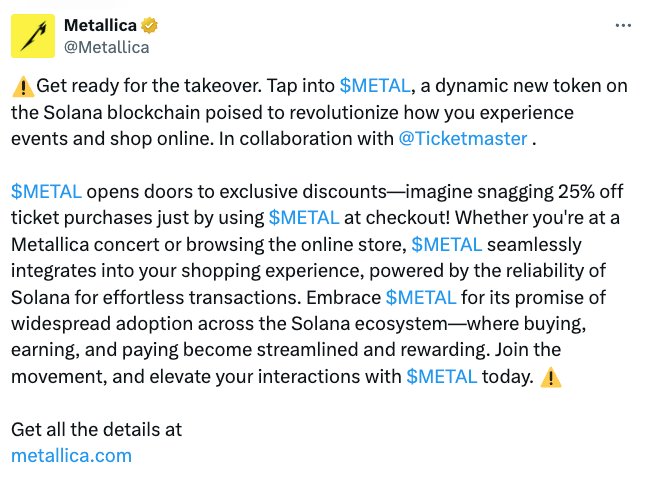This screenshot has width=649, height=480.
Task: Open $METAL cashtag after "Embrace"
Action: pyautogui.click(x=421, y=297)
